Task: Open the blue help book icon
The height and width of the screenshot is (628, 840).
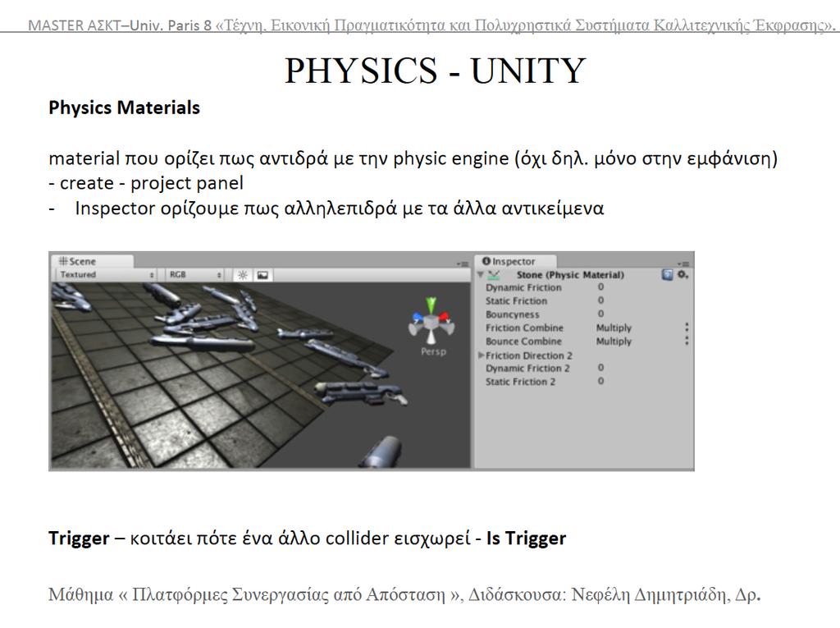Action: click(667, 274)
